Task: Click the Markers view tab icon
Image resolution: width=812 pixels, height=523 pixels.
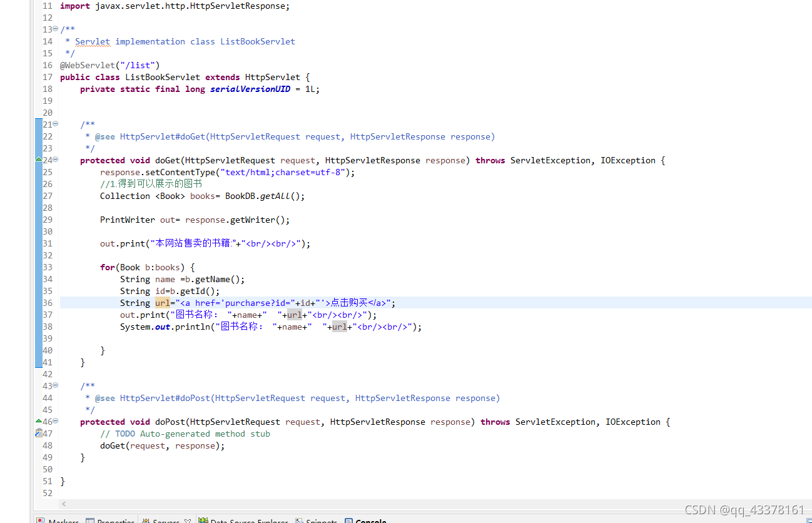Action: coord(41,519)
